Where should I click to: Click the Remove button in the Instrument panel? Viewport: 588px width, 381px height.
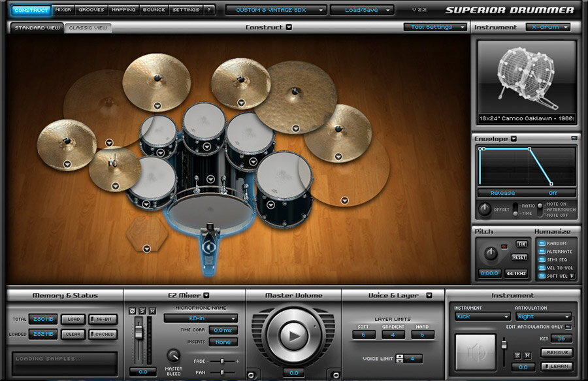pyautogui.click(x=557, y=352)
